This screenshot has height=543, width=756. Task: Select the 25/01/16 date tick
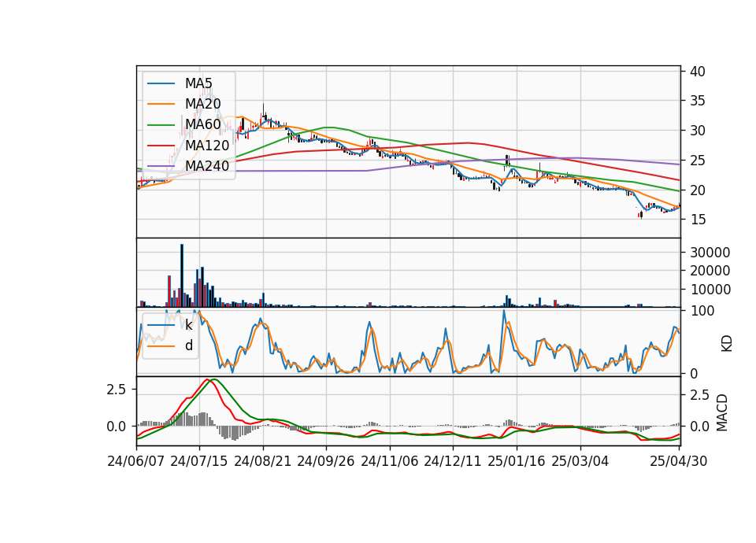517,461
